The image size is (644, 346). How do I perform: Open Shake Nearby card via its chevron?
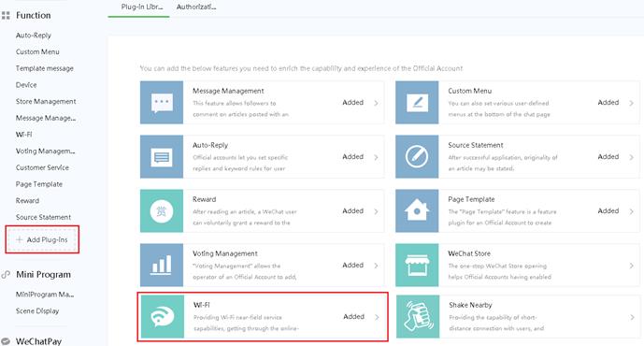(x=632, y=317)
